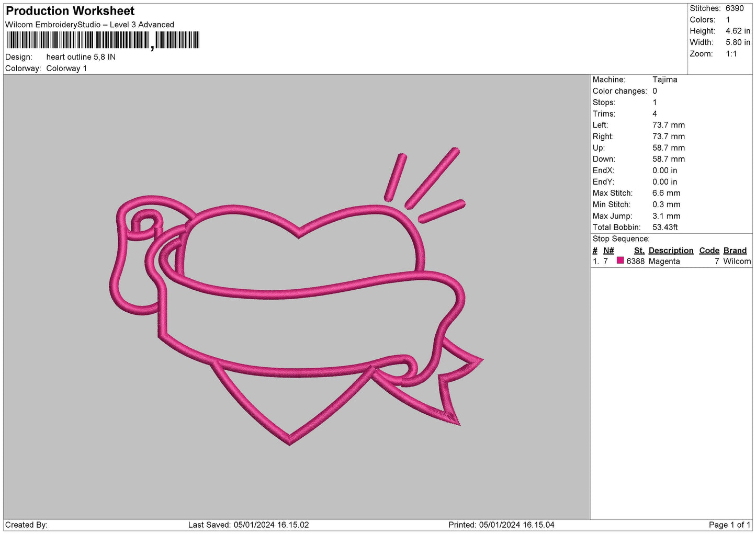Click the Height value 4.62 in
This screenshot has height=534, width=756.
tap(738, 31)
